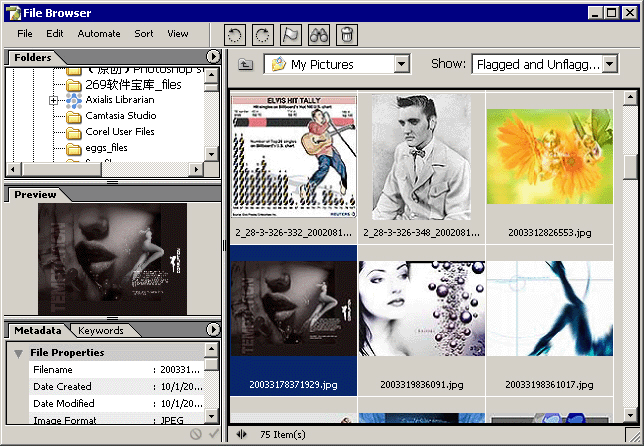Image resolution: width=644 pixels, height=446 pixels.
Task: Select the Metadata tab
Action: click(38, 331)
